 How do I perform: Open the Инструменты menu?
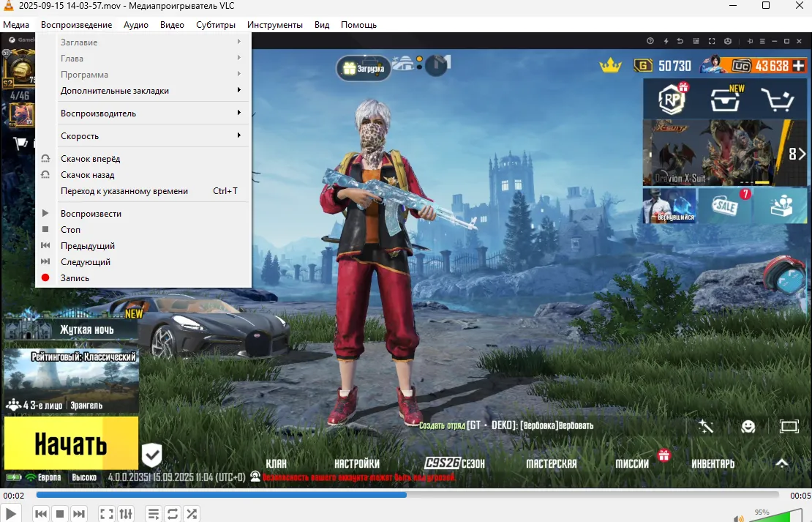(274, 25)
